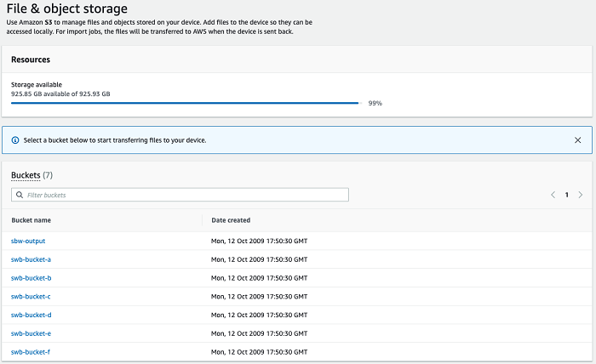Go to next page with right chevron
This screenshot has width=596, height=364.
tap(581, 195)
